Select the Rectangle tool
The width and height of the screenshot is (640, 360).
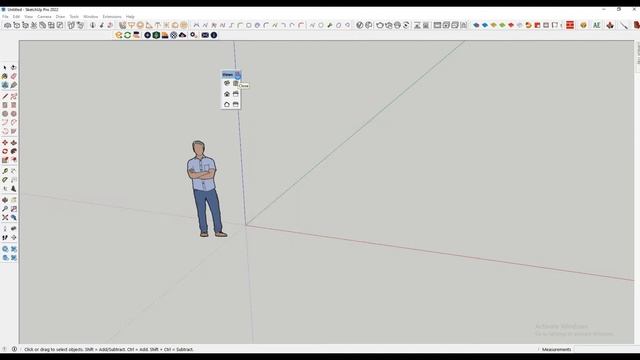pyautogui.click(x=5, y=105)
